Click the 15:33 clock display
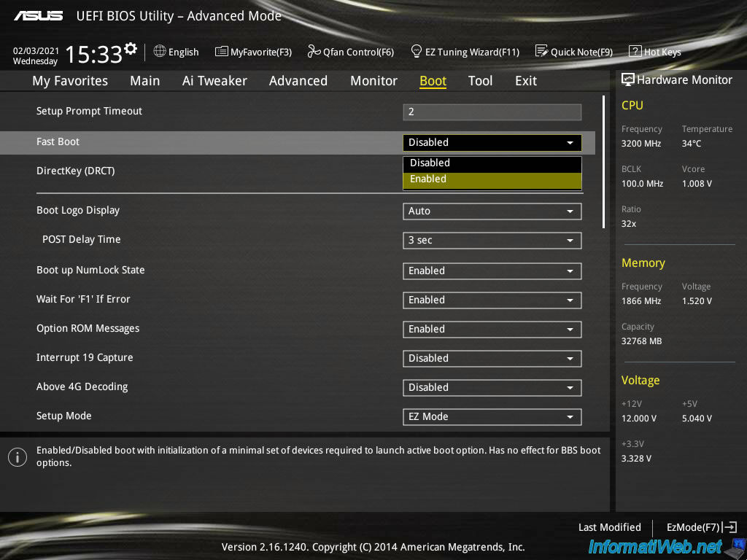The height and width of the screenshot is (560, 747). pyautogui.click(x=94, y=54)
